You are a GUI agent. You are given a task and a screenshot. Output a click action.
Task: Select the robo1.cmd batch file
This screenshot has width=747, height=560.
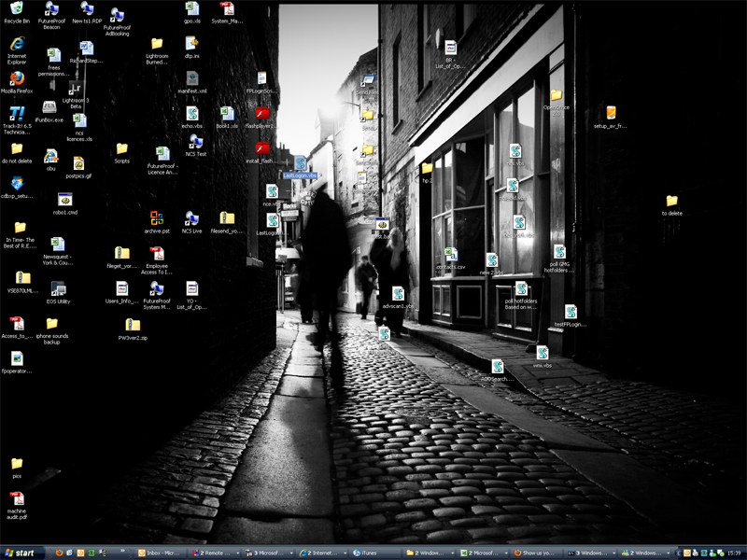[x=65, y=200]
